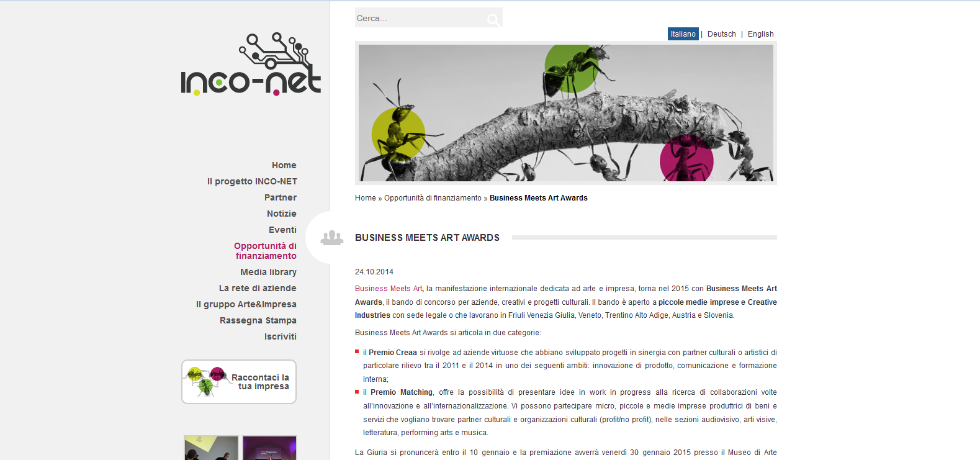Switch language to English
Screen dimensions: 980x460
(761, 34)
